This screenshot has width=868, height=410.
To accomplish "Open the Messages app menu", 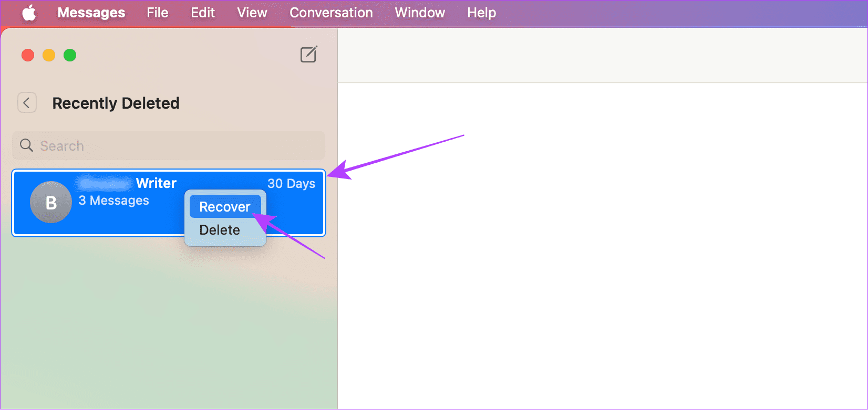I will (x=91, y=13).
